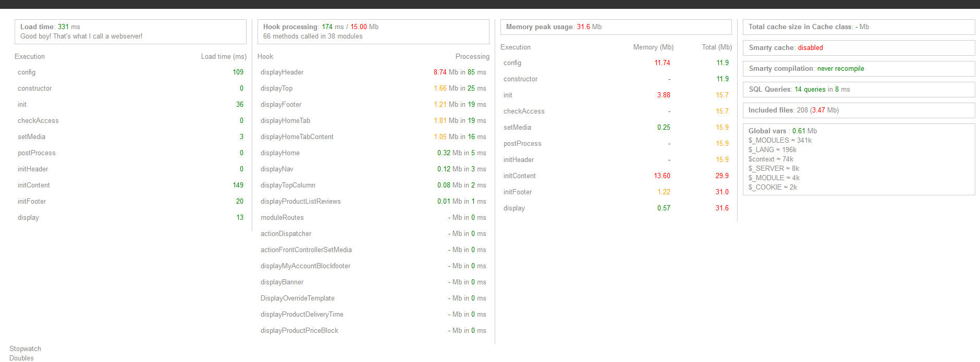
Task: Select the Memory peak usage box
Action: pos(616,27)
